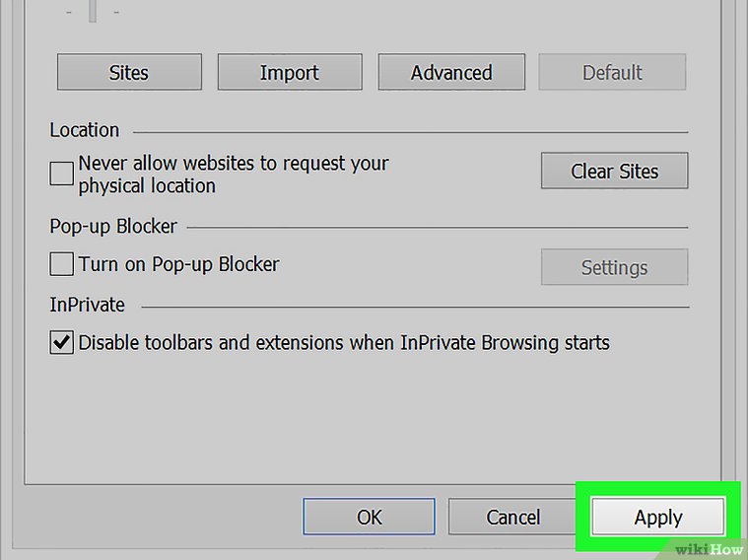Click the 'Disable toolbars and extensions' label text

point(344,343)
